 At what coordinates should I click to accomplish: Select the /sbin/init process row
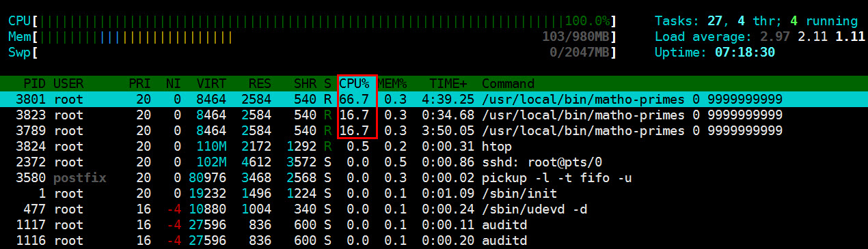434,194
